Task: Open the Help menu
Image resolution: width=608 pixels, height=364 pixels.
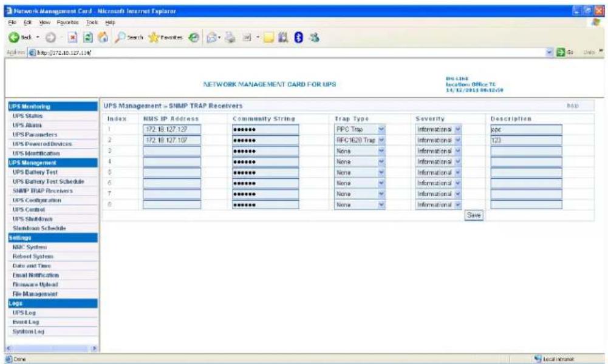Action: (x=110, y=22)
